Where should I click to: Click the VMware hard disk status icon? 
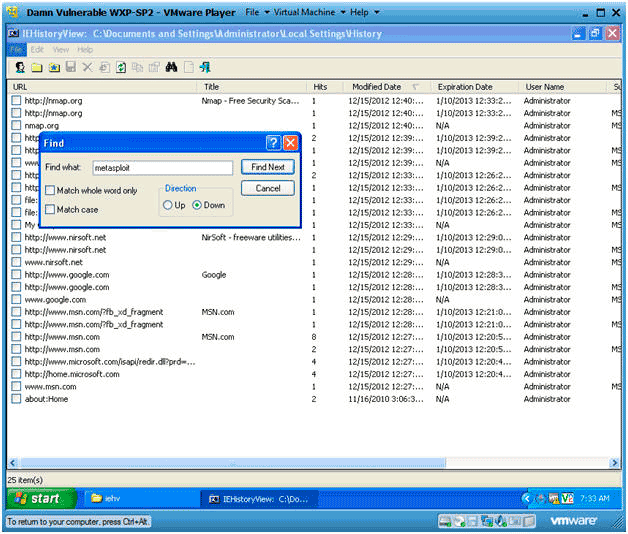point(445,521)
